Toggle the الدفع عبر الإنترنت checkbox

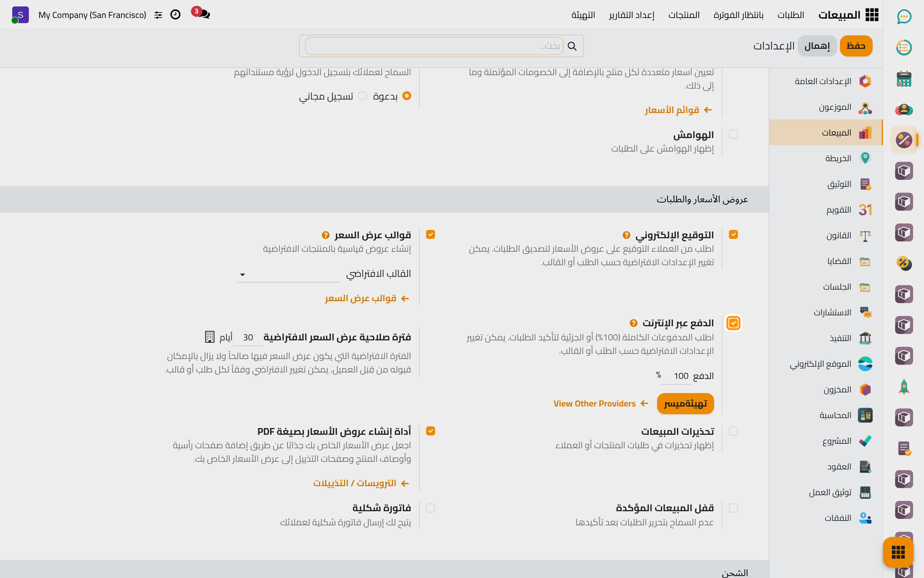point(733,323)
